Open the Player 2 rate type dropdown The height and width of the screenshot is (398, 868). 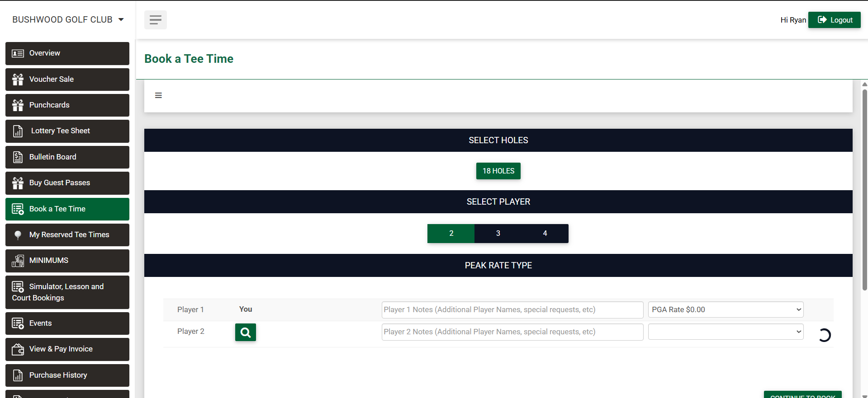click(726, 332)
